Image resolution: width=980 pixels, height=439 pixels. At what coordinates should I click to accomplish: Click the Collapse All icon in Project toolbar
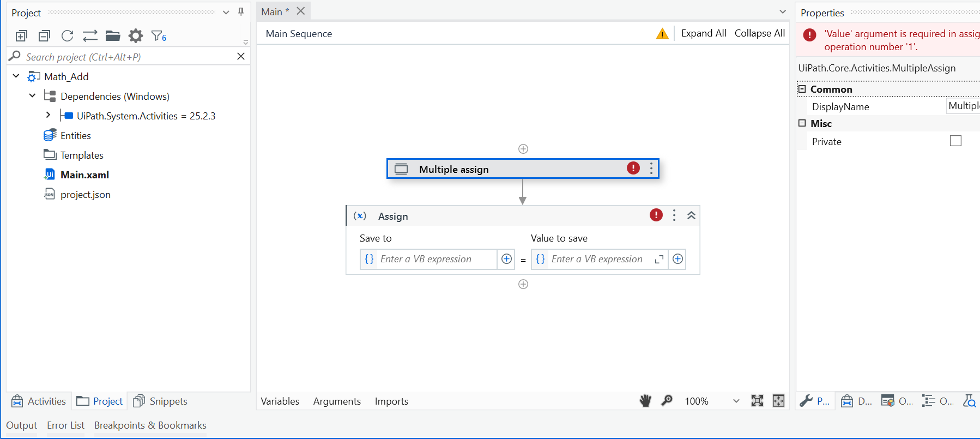pos(44,36)
